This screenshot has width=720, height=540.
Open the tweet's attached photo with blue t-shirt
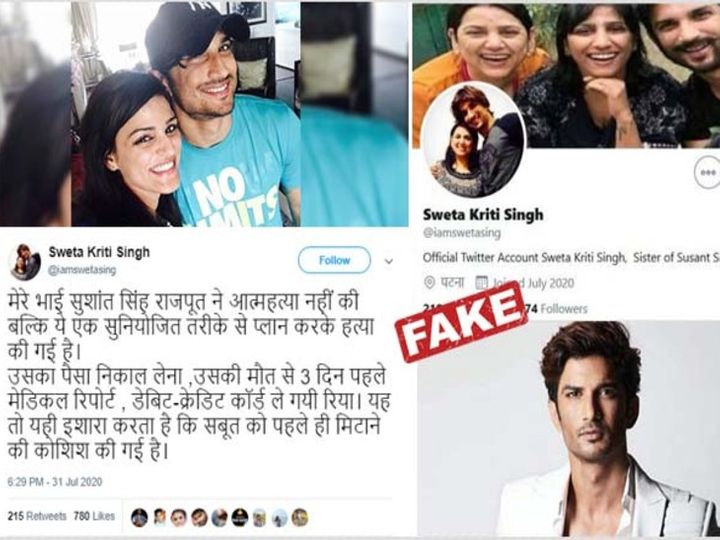204,113
